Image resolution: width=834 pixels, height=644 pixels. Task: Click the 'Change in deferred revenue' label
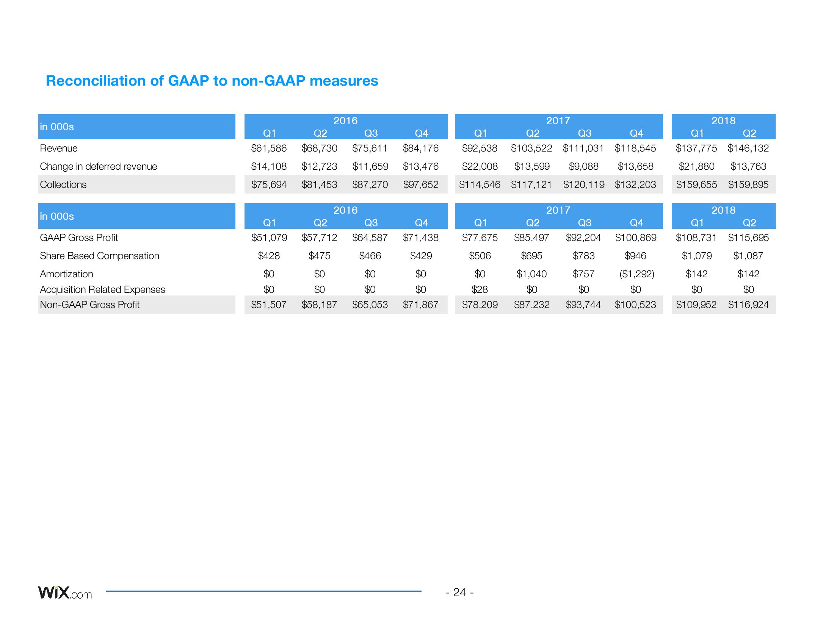[99, 166]
